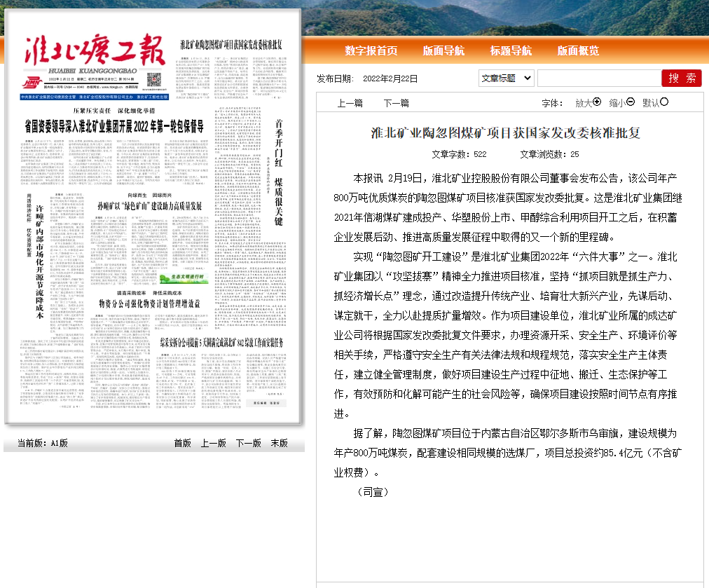Click the 提高采购效率 降低采购成本 subheading on the page

click(149, 293)
